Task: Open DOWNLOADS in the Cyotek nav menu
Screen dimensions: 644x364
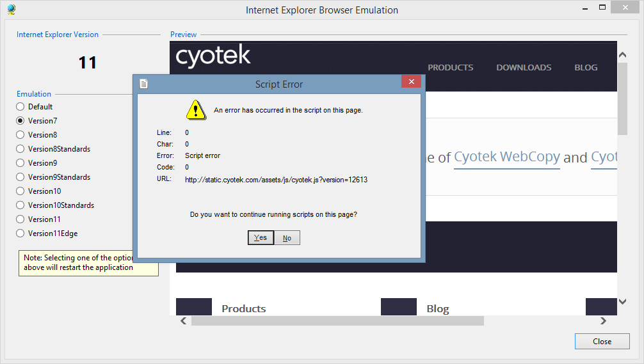Action: coord(524,67)
